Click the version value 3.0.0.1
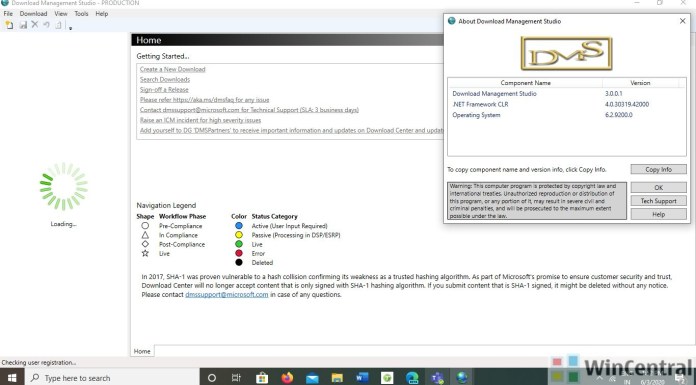The width and height of the screenshot is (696, 385). click(613, 94)
